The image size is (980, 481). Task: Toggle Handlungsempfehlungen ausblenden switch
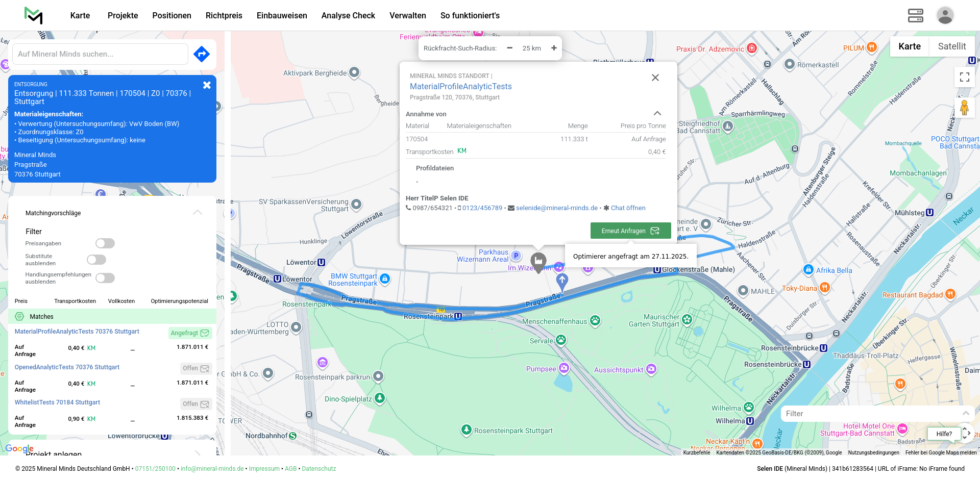tap(105, 278)
